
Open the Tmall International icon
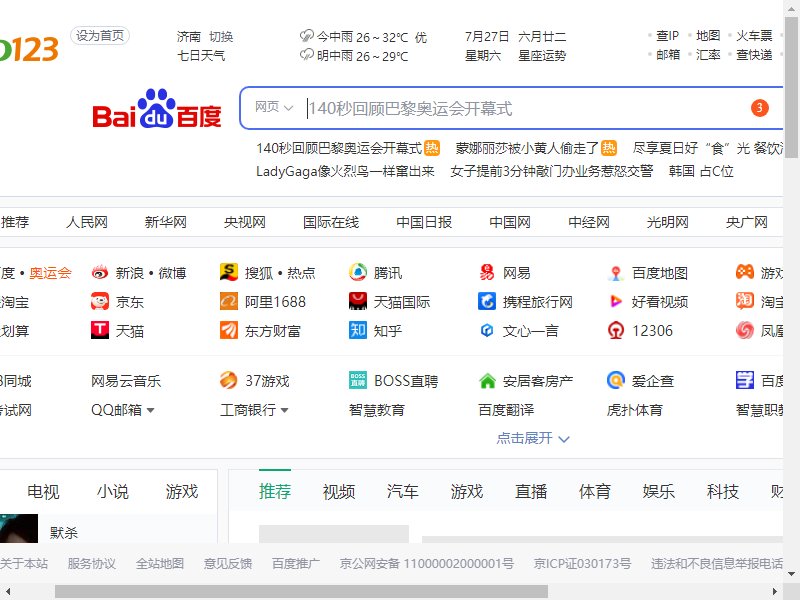(358, 302)
